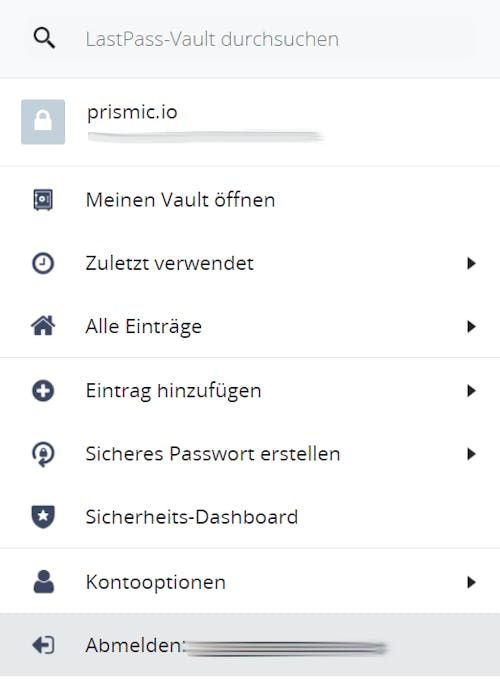
Task: Click the shield star dashboard icon
Action: click(x=43, y=517)
